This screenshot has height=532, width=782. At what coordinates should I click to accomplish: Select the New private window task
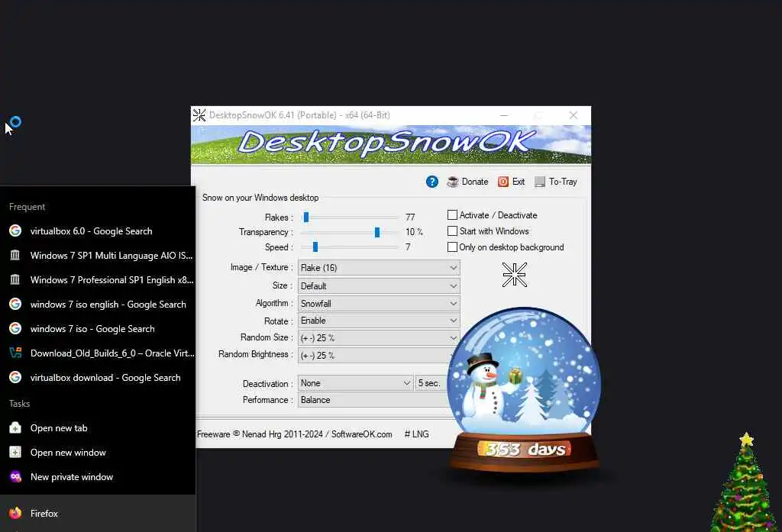pyautogui.click(x=98, y=476)
